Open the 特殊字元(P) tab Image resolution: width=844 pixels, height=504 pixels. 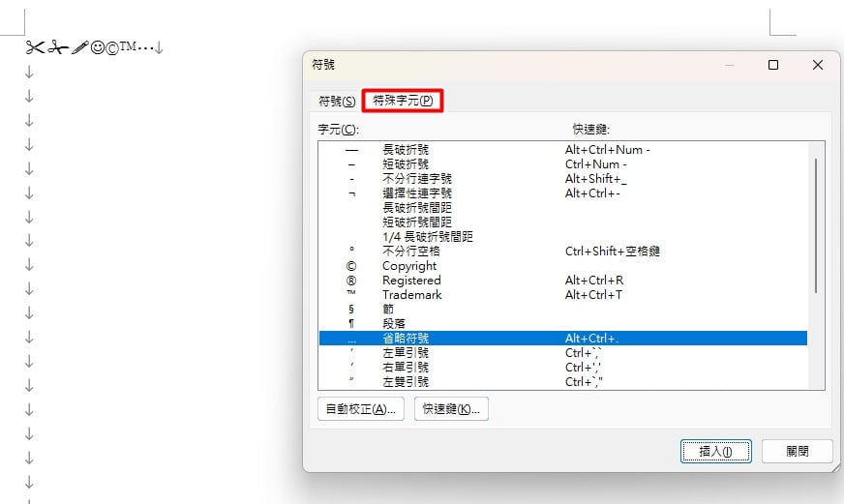403,101
